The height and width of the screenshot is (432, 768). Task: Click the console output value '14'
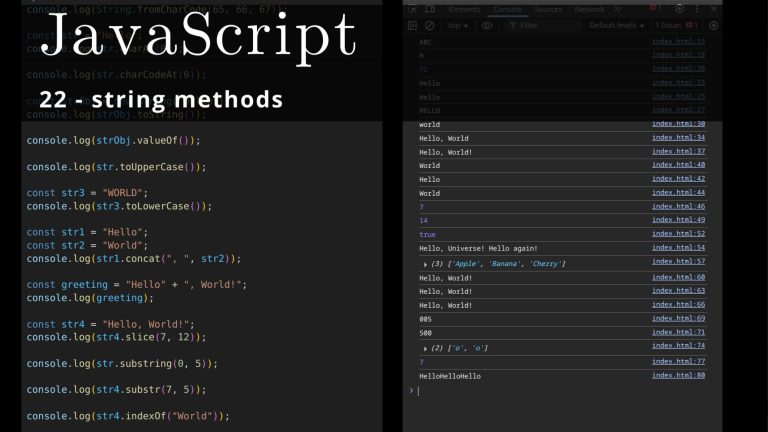(x=423, y=221)
